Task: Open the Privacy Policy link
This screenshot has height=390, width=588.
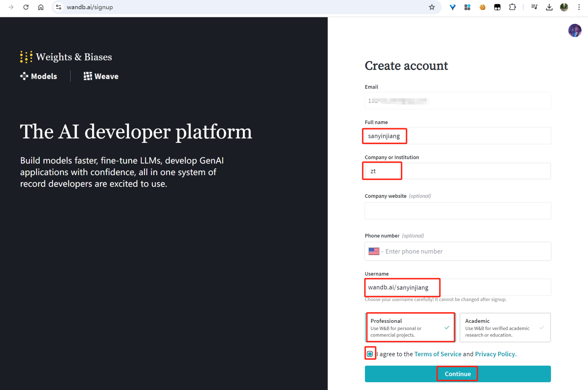Action: pos(495,354)
